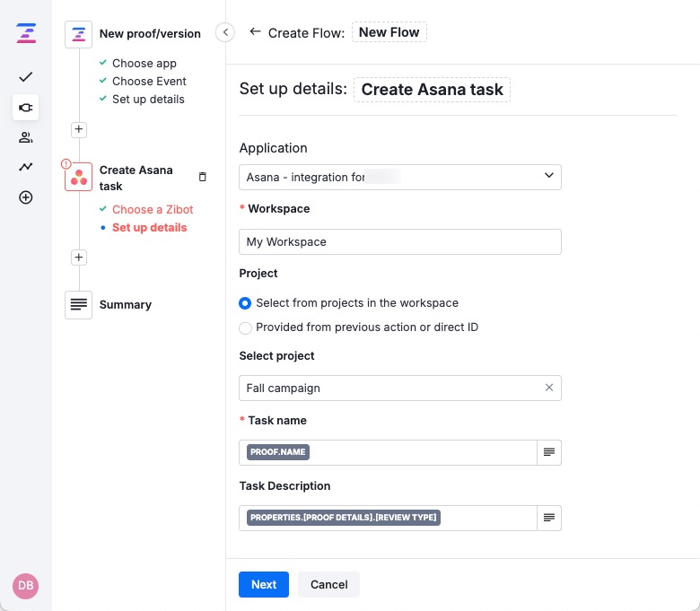Click the Task Description input field

click(x=388, y=518)
